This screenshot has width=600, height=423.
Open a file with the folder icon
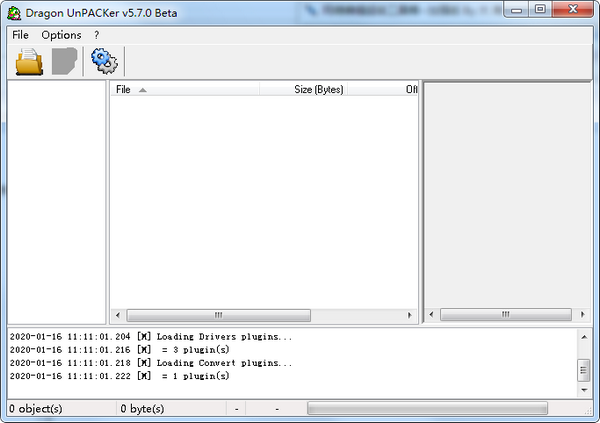coord(29,61)
